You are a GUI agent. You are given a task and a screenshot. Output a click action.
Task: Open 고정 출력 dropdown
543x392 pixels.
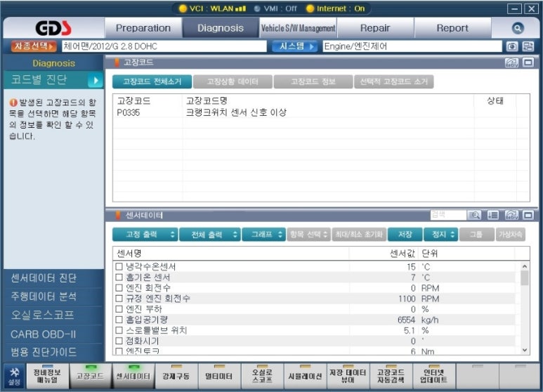coord(145,235)
